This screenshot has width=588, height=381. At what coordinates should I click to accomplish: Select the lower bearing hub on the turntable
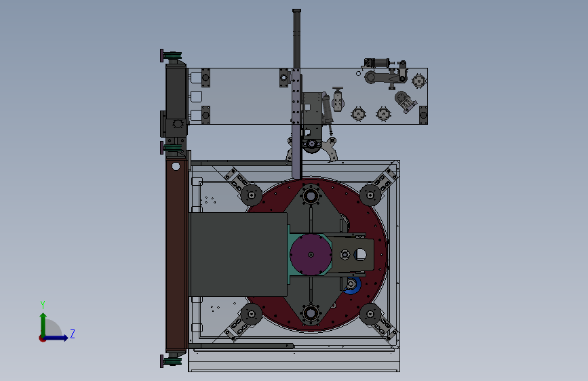(311, 312)
